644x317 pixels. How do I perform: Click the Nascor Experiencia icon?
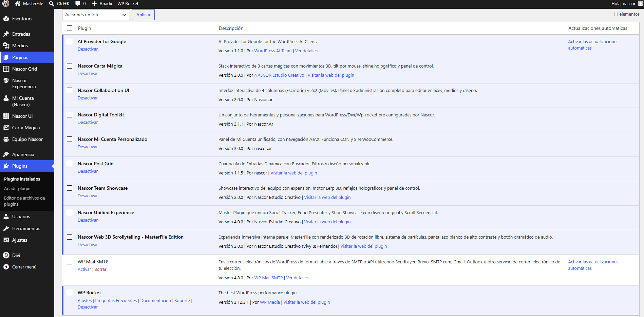point(6,80)
